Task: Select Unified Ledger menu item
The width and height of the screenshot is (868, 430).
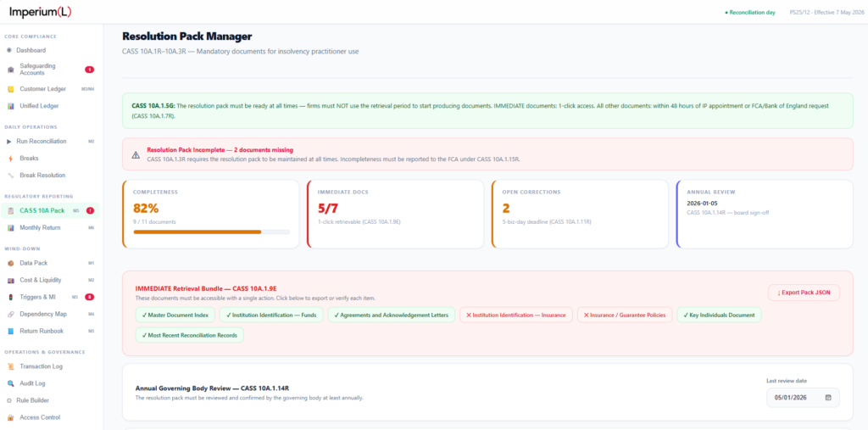Action: click(51, 106)
